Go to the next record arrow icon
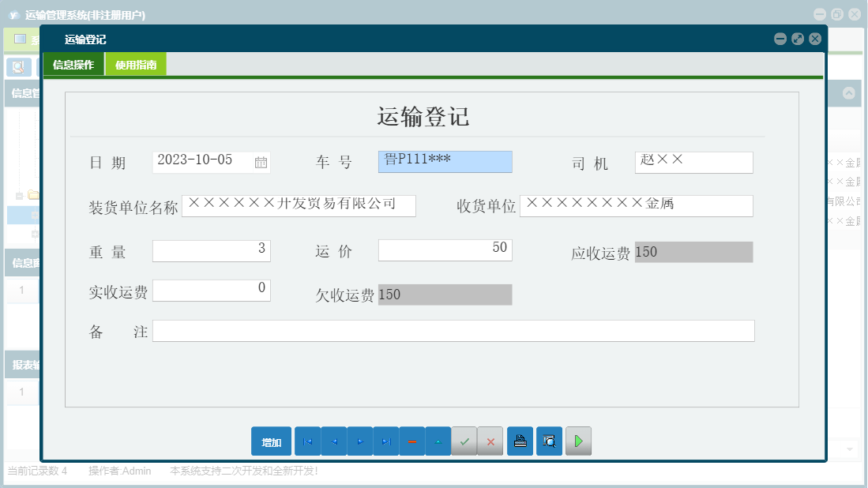 click(359, 441)
